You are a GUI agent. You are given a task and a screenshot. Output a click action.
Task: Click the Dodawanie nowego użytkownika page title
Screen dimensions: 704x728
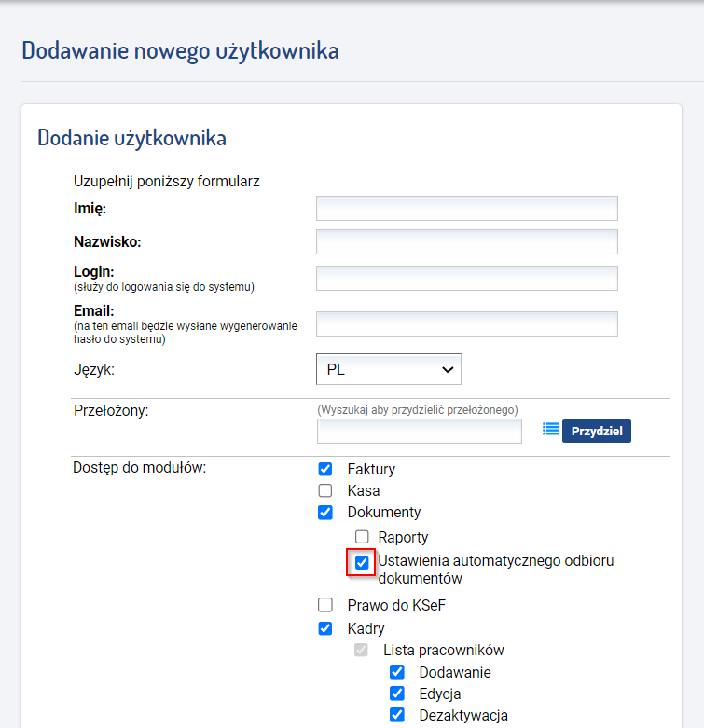pyautogui.click(x=180, y=50)
